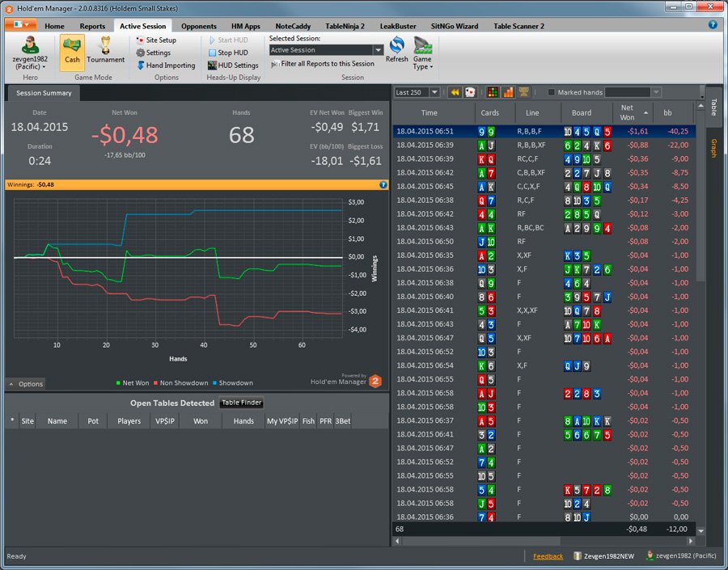The width and height of the screenshot is (728, 570).
Task: Sort by the Net Won column header
Action: point(633,113)
